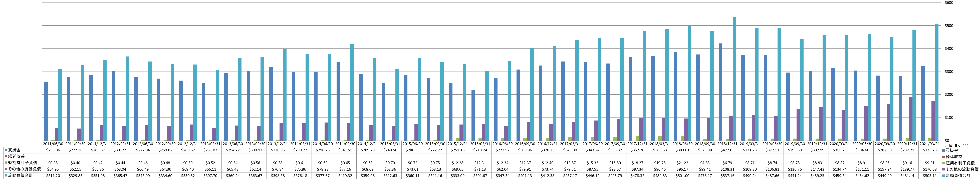This screenshot has height=179, width=980.
Task: Click the 2018/12/31 date column header
Action: click(727, 144)
